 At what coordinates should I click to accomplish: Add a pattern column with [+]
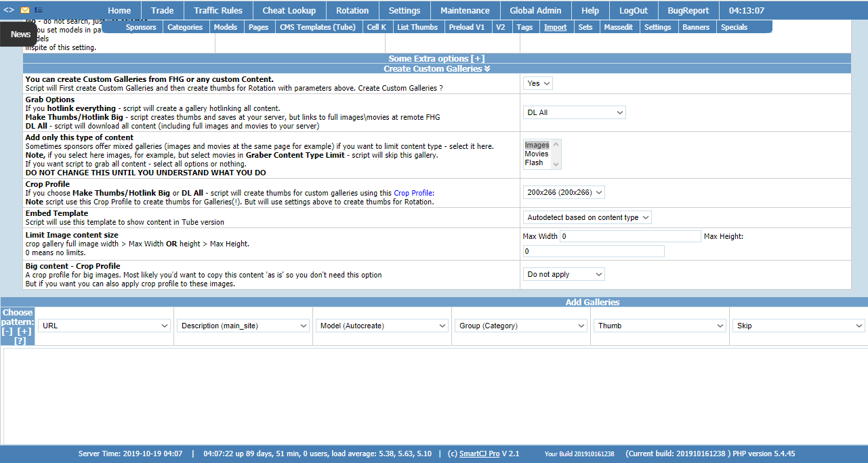click(24, 331)
